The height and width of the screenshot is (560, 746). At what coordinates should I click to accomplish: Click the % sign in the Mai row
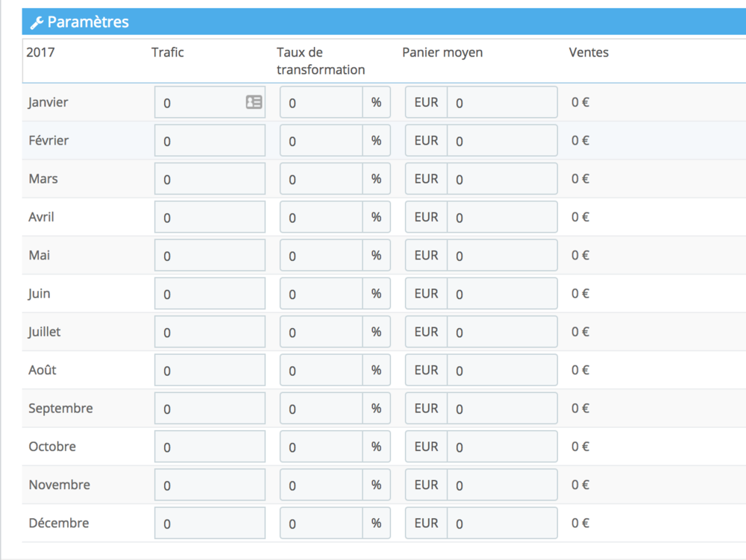[x=376, y=255]
